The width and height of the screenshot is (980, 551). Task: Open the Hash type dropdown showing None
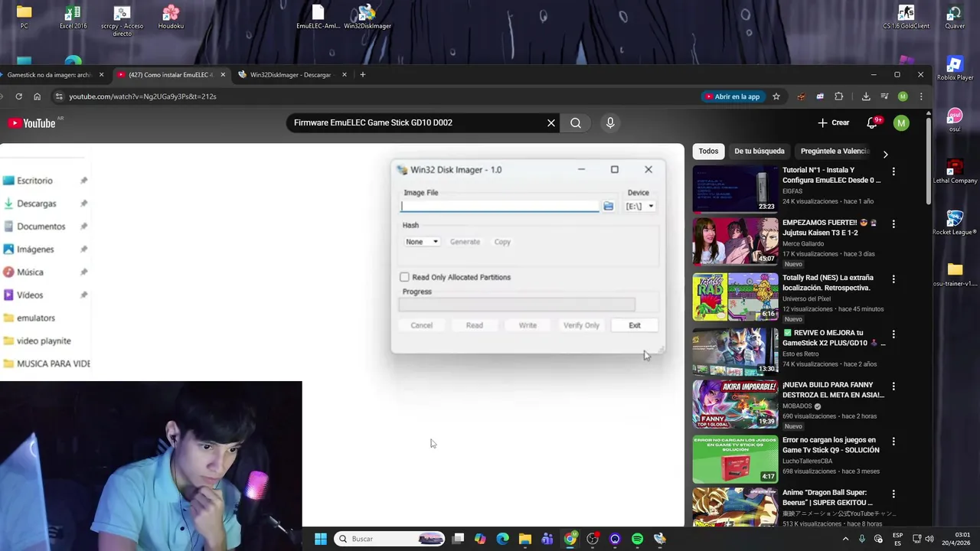coord(422,242)
